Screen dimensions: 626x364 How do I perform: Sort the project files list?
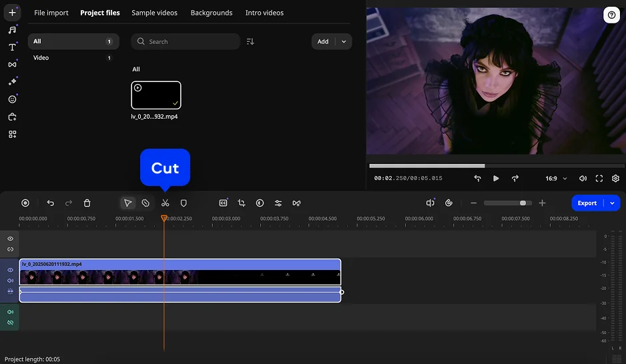[x=250, y=41]
